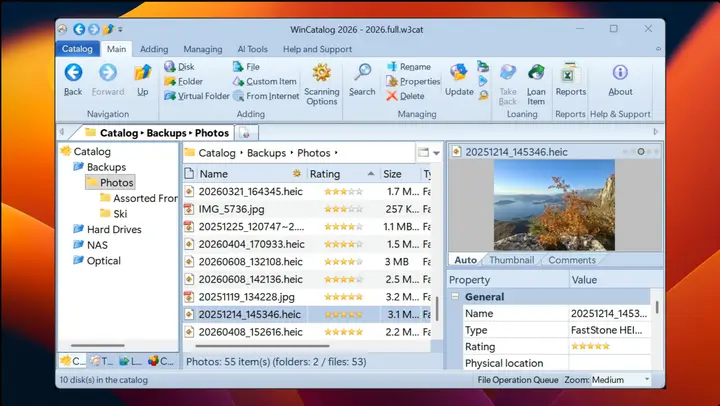Screen dimensions: 720x406
Task: Open the About info icon
Action: [x=620, y=73]
